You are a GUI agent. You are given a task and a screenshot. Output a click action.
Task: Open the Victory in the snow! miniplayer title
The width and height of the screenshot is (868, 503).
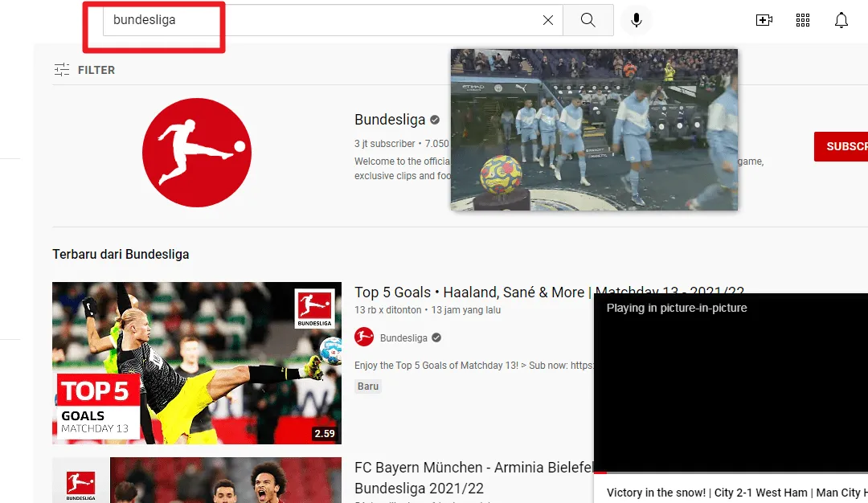736,493
